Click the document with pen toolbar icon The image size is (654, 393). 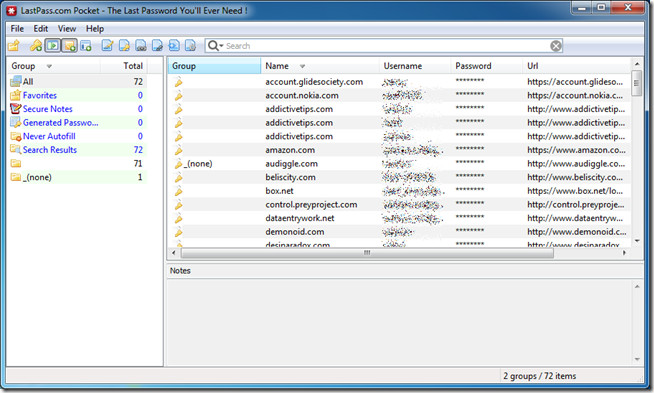tap(157, 45)
